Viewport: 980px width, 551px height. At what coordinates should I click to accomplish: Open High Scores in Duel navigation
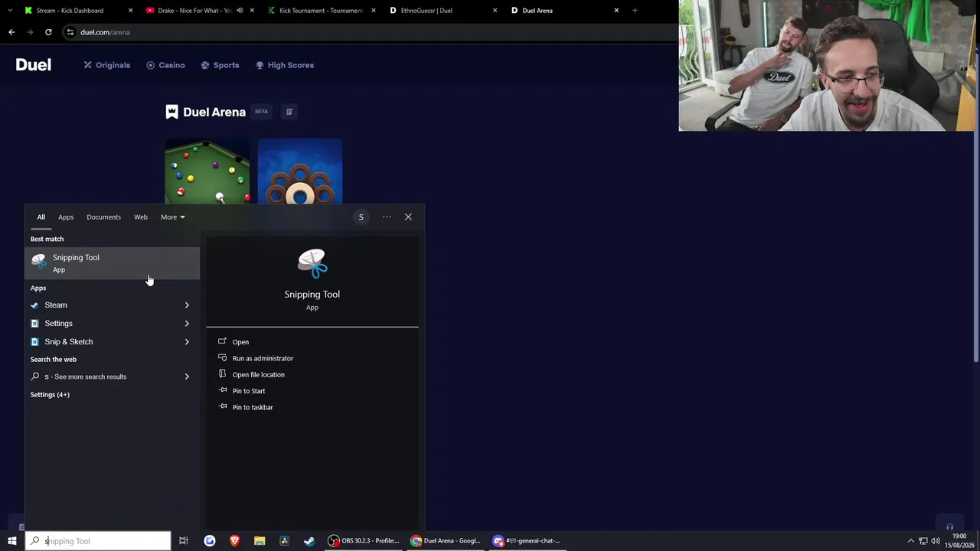pyautogui.click(x=285, y=65)
